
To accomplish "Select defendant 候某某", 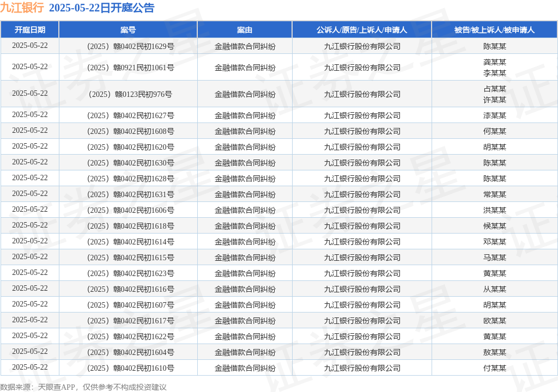I will [495, 226].
